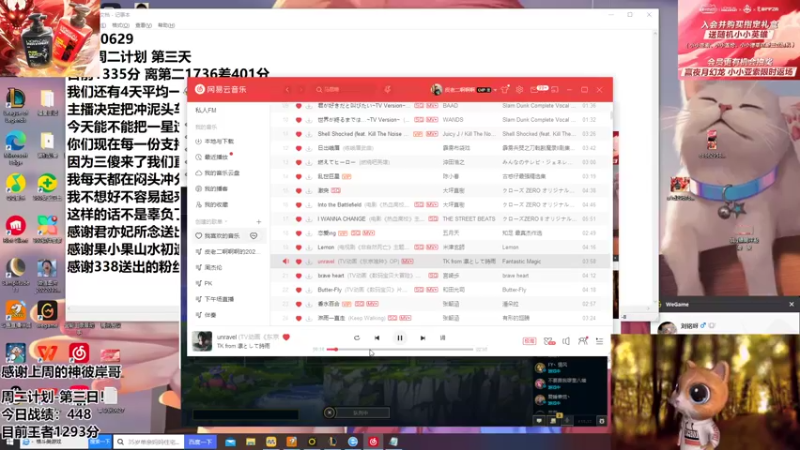Click artist WANDS in the song list
Image resolution: width=800 pixels, height=450 pixels.
point(453,120)
